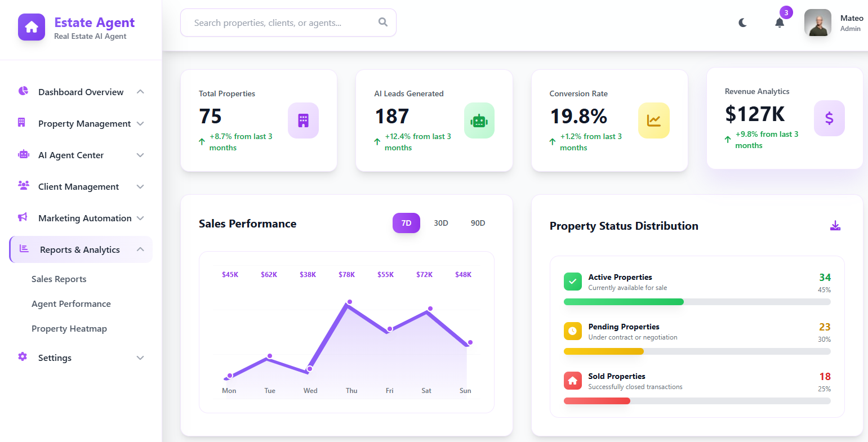This screenshot has width=868, height=442.
Task: Click the green Active Properties checkmark badge
Action: tap(572, 282)
